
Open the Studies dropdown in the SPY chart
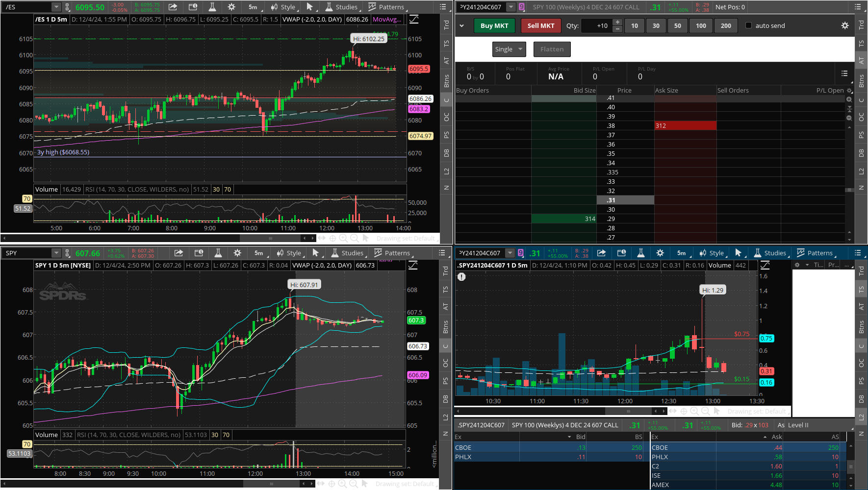(349, 253)
